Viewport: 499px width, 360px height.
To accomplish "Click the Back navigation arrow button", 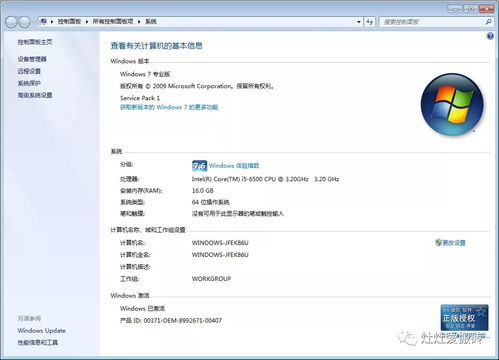I will click(x=11, y=22).
